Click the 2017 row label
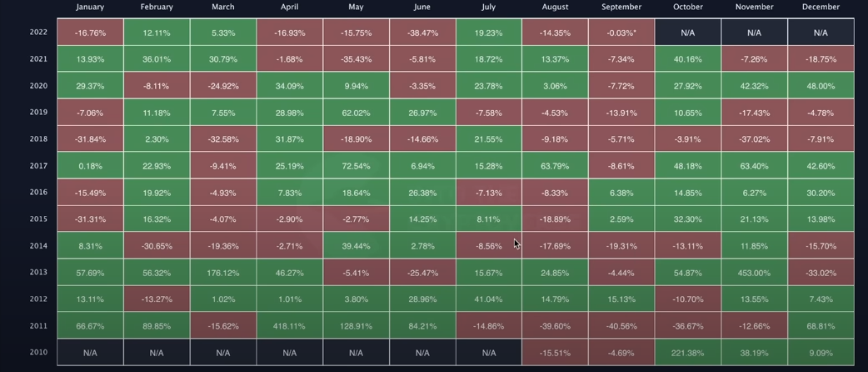The height and width of the screenshot is (372, 868). (x=38, y=166)
